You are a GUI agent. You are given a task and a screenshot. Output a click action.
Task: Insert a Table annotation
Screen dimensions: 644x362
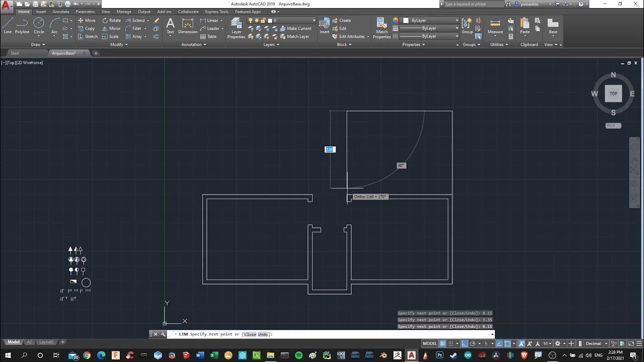click(x=208, y=37)
